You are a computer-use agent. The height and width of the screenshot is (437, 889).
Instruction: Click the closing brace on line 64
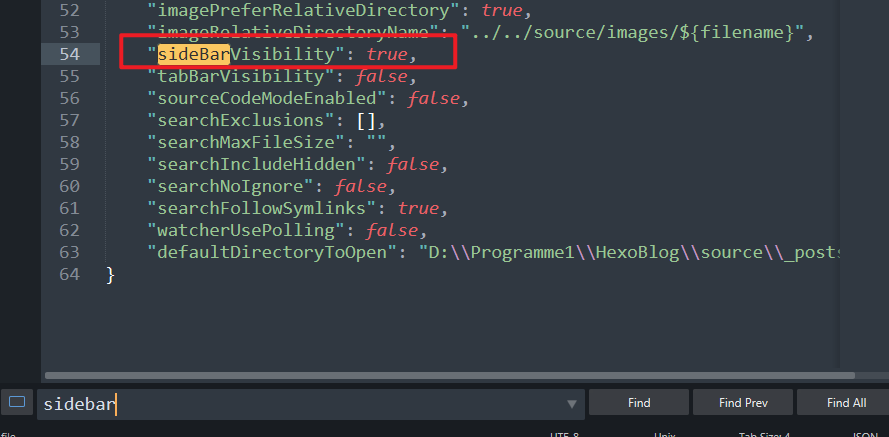click(111, 274)
